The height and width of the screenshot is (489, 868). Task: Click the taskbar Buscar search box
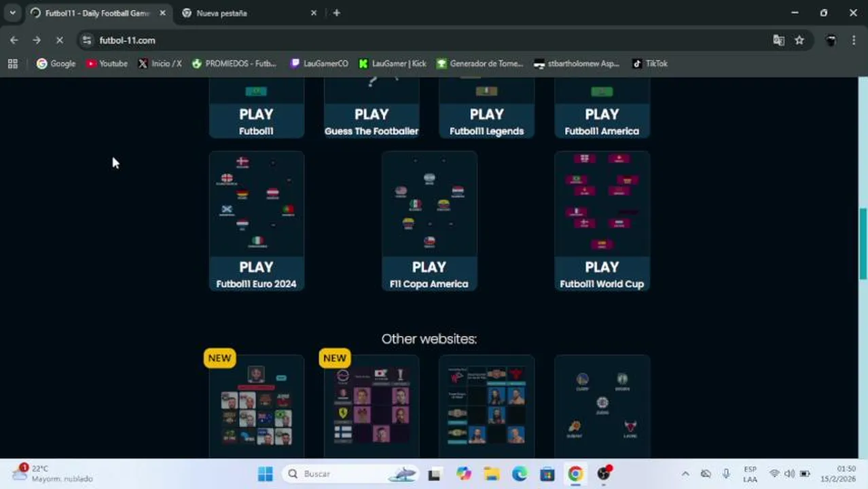click(352, 473)
